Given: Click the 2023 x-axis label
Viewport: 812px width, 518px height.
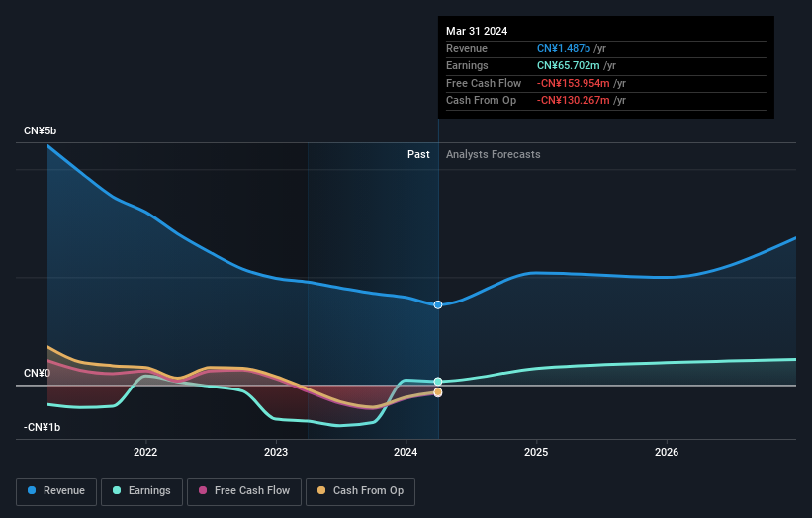Looking at the screenshot, I should coord(276,452).
